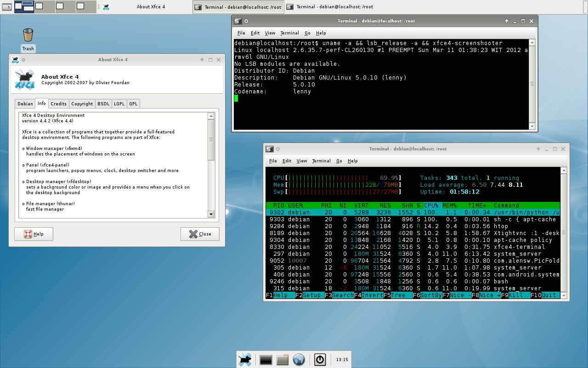
Task: Switch to the third workspace in the pager
Action: coord(65,6)
